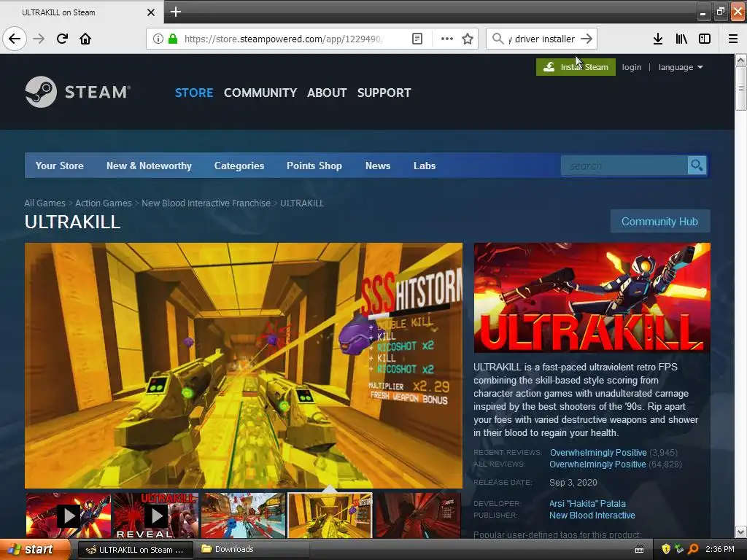The height and width of the screenshot is (560, 747).
Task: Close the ULTRAKILL on Steam tab
Action: pos(150,12)
